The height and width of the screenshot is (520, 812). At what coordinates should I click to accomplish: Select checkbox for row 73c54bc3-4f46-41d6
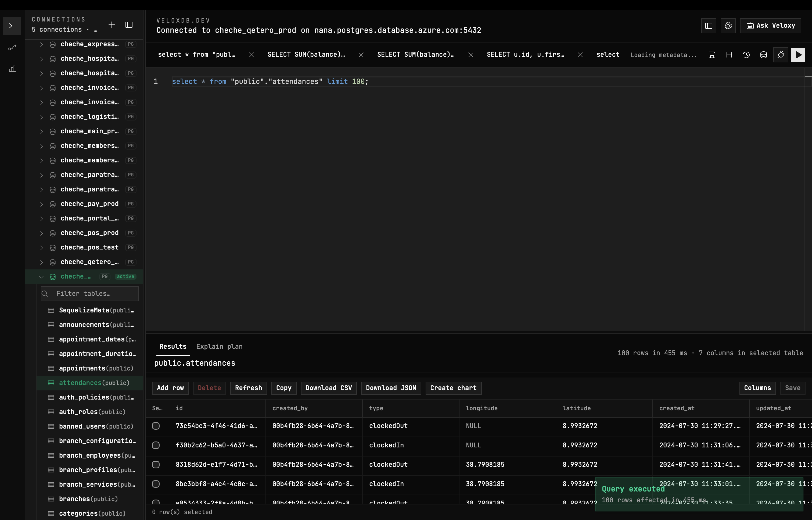pyautogui.click(x=156, y=426)
